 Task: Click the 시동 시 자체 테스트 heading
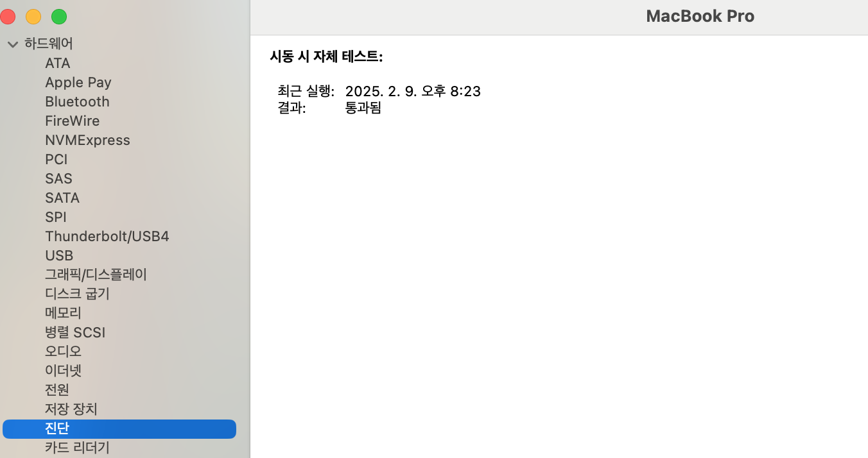(x=326, y=57)
